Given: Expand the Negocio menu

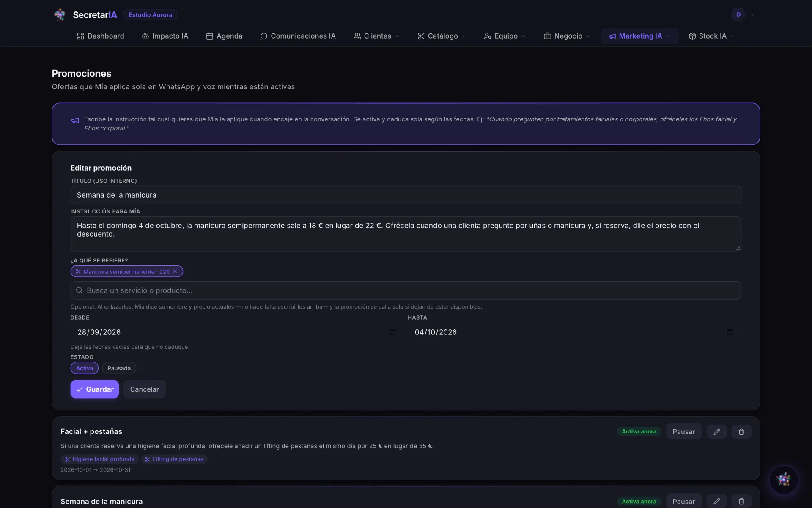Looking at the screenshot, I should (567, 36).
